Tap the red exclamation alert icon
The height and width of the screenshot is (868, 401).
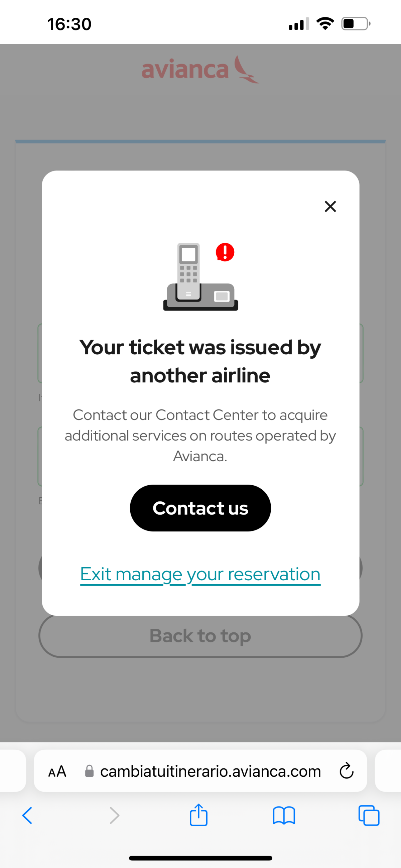coord(225,252)
